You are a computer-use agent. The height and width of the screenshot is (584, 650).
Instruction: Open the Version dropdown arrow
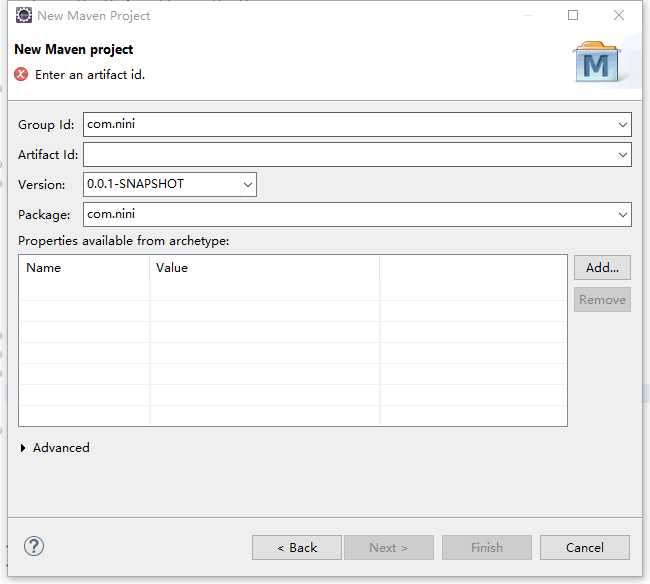coord(247,184)
